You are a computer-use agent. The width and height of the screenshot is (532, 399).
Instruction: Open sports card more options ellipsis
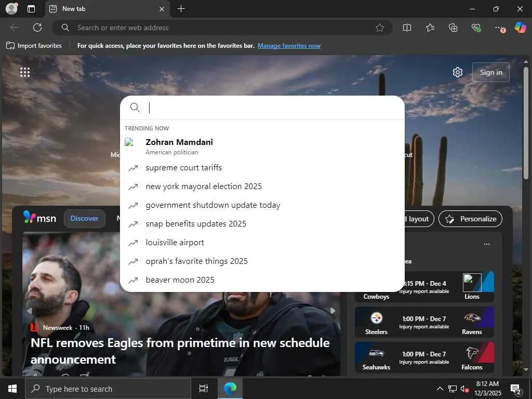pyautogui.click(x=487, y=244)
